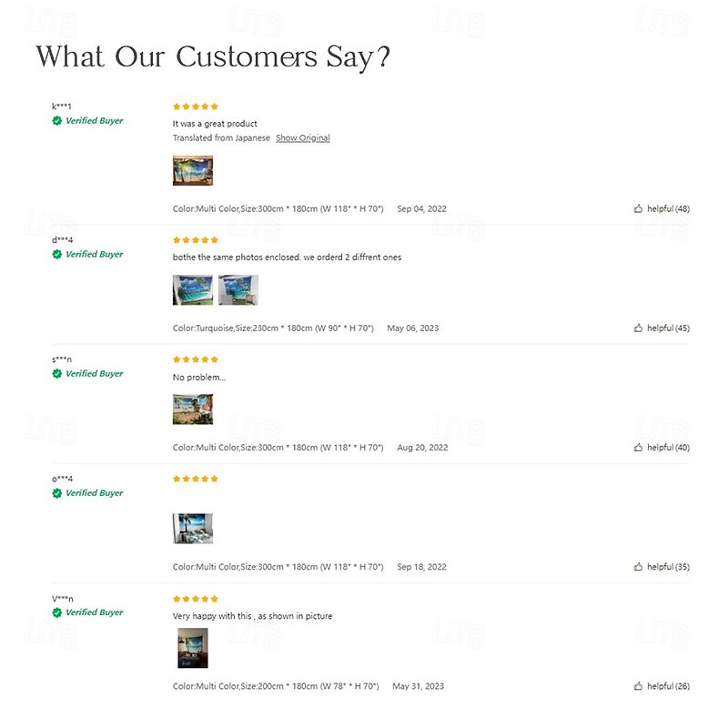Click verified badge icon beside s***n
This screenshot has height=728, width=728.
(57, 374)
